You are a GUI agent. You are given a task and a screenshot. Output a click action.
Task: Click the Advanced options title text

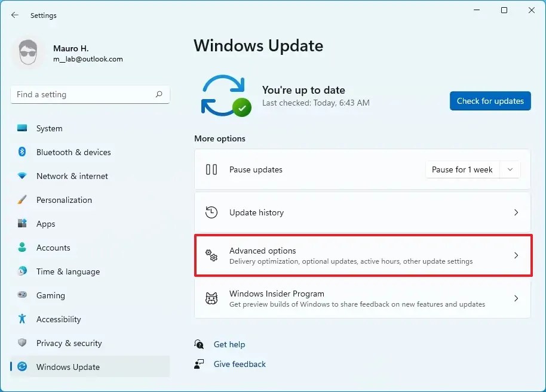coord(263,251)
